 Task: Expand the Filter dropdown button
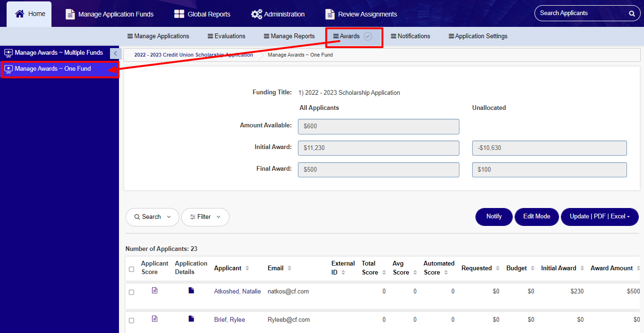click(205, 217)
